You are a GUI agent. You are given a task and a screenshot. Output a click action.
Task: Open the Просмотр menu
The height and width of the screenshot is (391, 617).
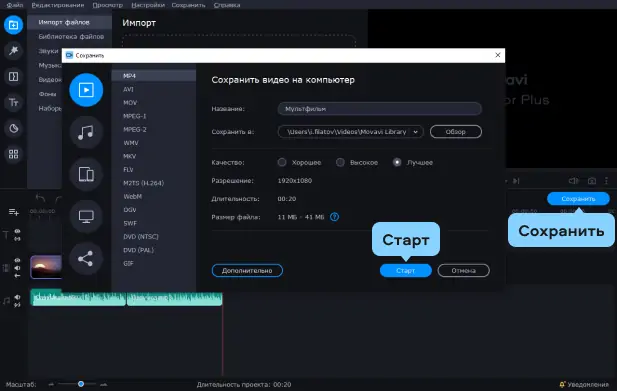click(107, 5)
